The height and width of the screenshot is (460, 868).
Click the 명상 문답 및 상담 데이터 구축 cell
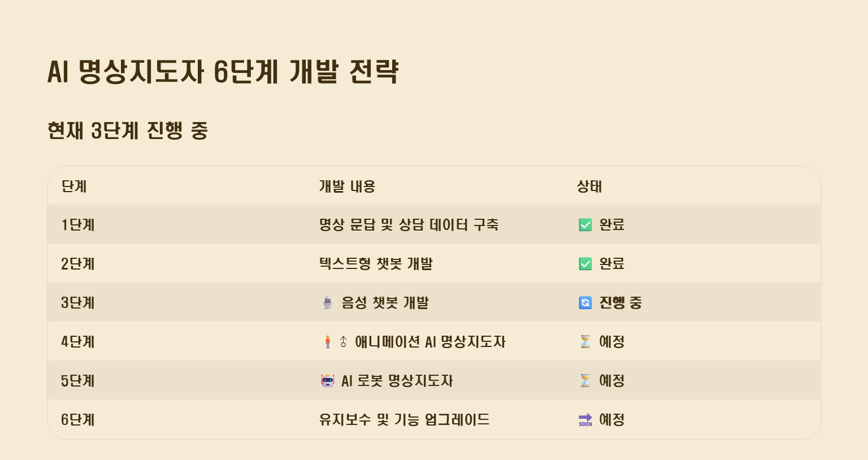click(409, 225)
